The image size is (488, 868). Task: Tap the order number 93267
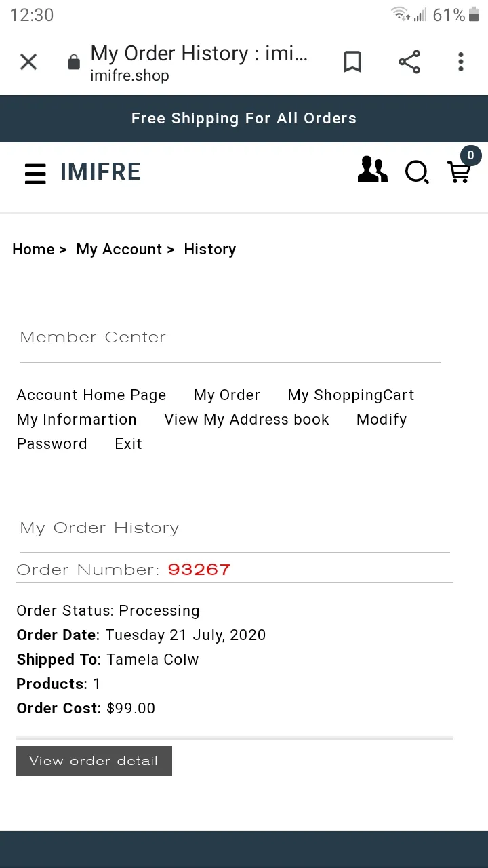click(199, 570)
